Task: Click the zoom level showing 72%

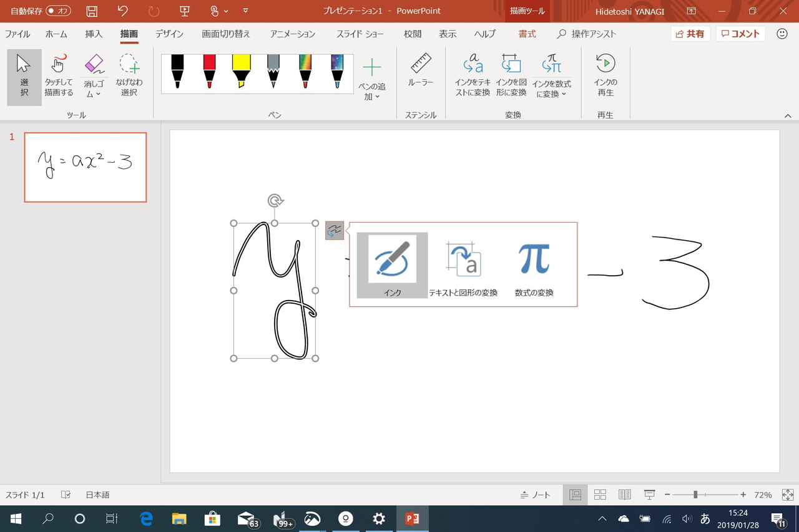Action: click(x=763, y=495)
